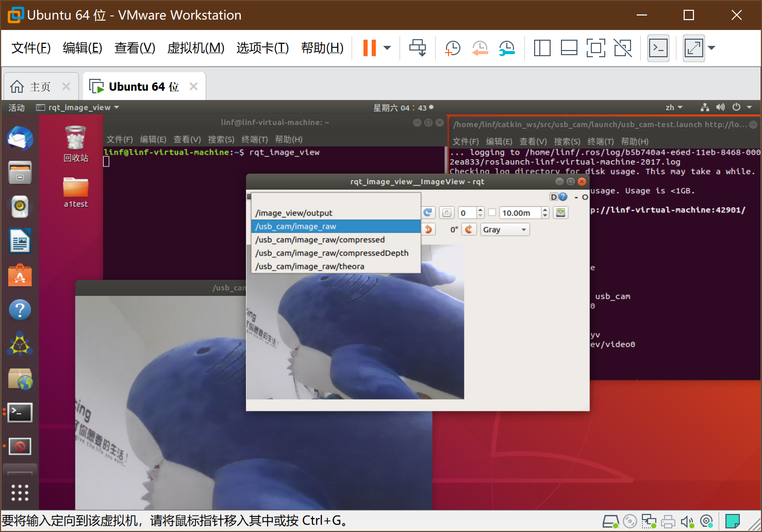The width and height of the screenshot is (762, 532).
Task: Show applications grid in dock
Action: click(20, 493)
